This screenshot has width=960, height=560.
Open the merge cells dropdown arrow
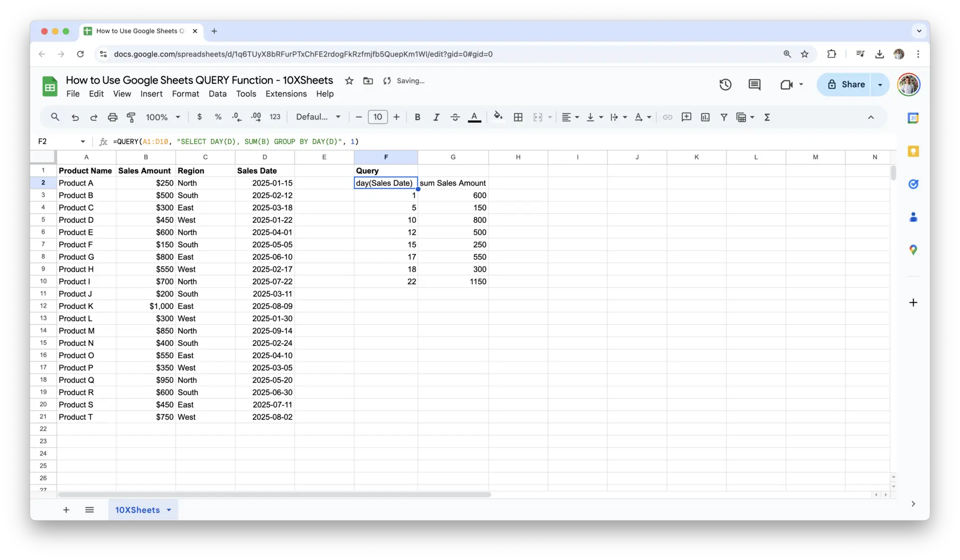[x=550, y=117]
